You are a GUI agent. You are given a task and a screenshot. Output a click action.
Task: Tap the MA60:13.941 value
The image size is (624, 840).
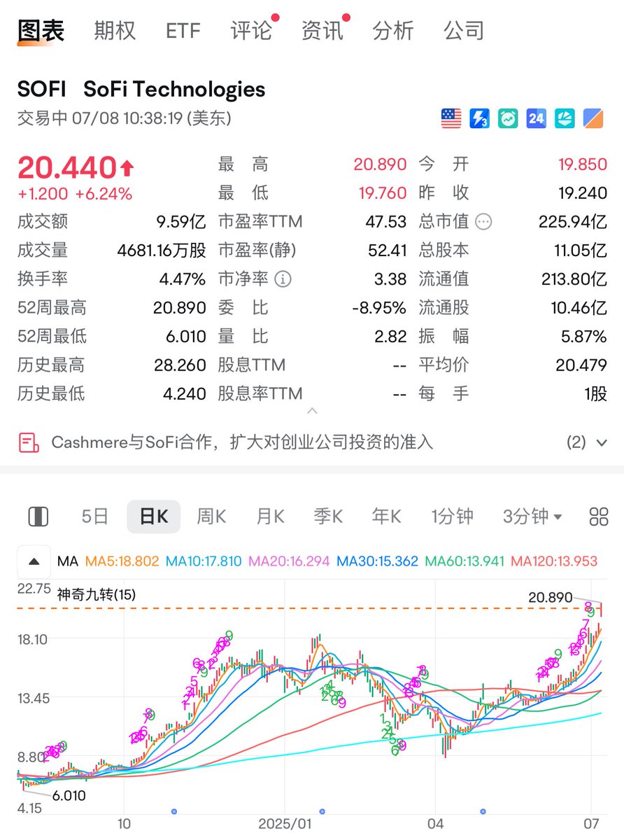465,561
